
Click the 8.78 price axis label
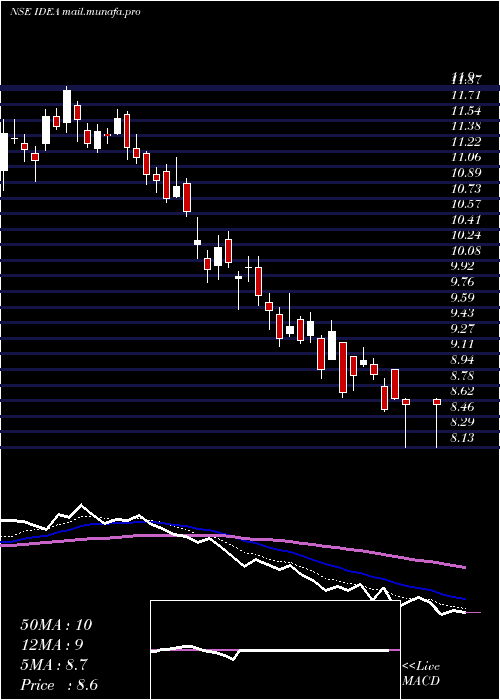463,375
